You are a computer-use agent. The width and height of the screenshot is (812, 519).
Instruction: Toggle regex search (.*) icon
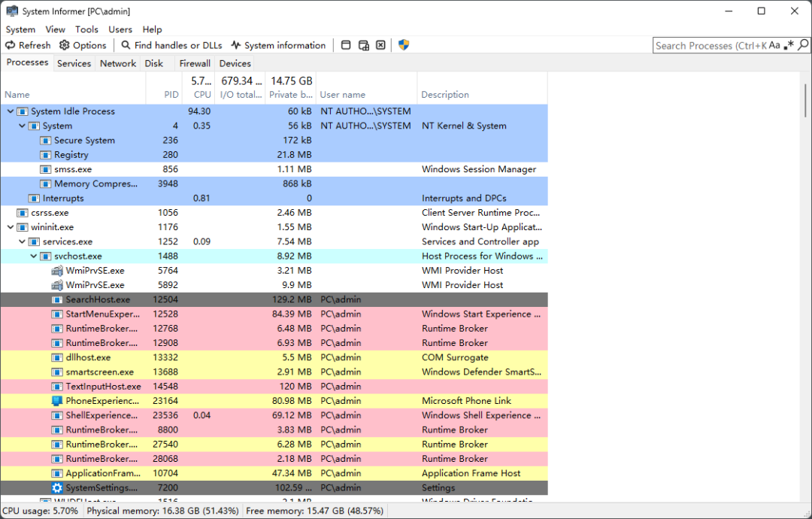point(789,45)
